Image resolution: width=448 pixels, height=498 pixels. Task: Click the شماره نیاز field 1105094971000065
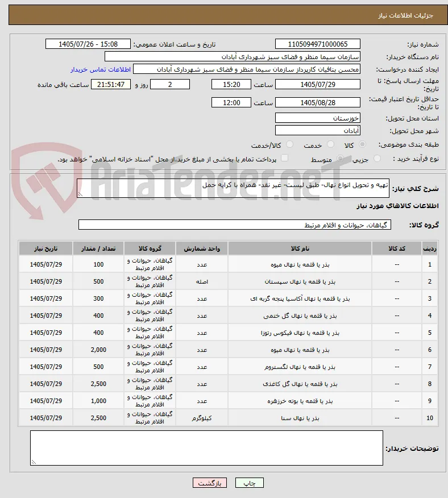[x=318, y=44]
